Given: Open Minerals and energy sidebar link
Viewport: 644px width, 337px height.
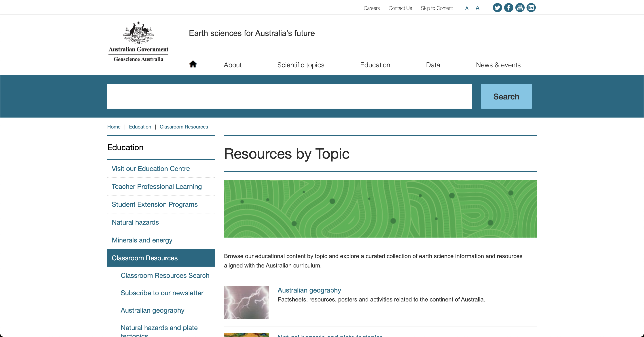Looking at the screenshot, I should pos(142,240).
